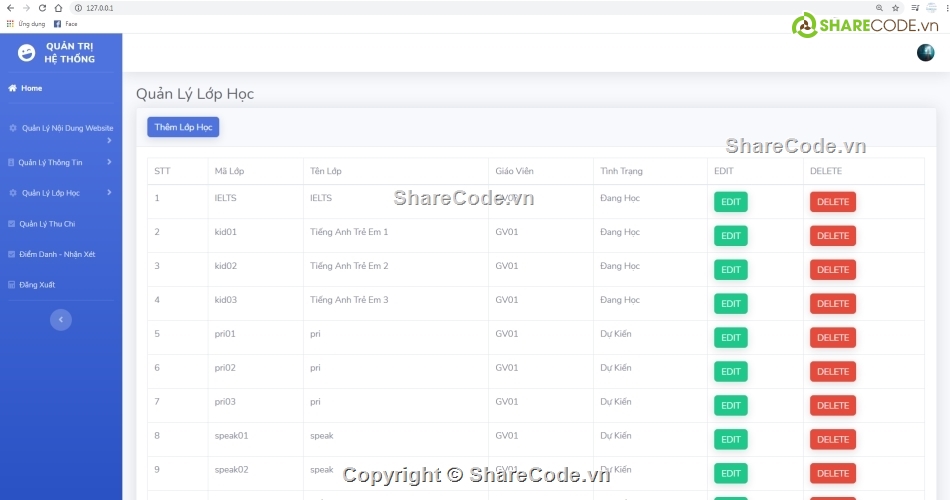Click EDIT for class speak01
Screen dimensions: 950x500
(x=731, y=439)
